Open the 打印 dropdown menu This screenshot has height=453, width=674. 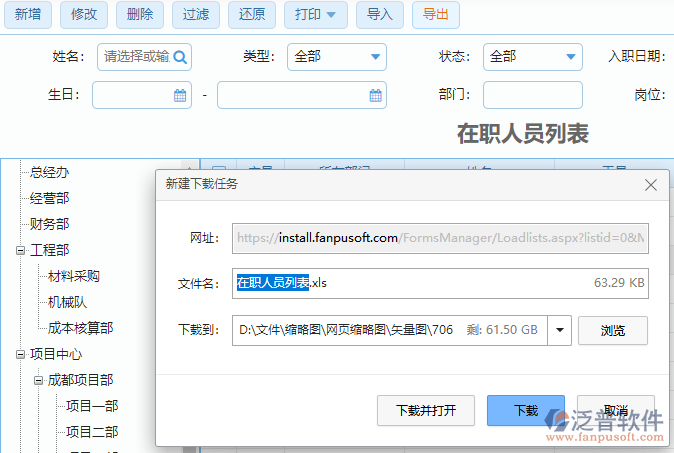316,15
